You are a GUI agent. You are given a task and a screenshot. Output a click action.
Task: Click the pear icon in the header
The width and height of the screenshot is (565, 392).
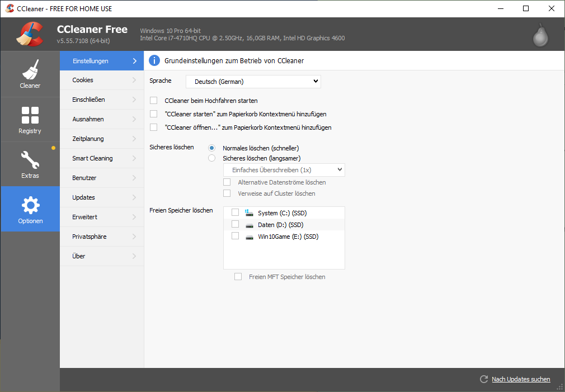tap(540, 35)
